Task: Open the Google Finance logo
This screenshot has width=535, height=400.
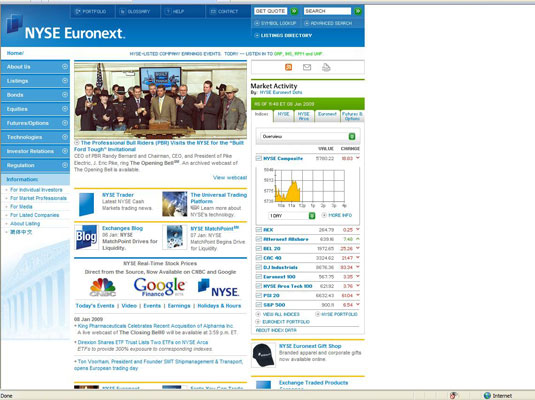Action: 159,287
